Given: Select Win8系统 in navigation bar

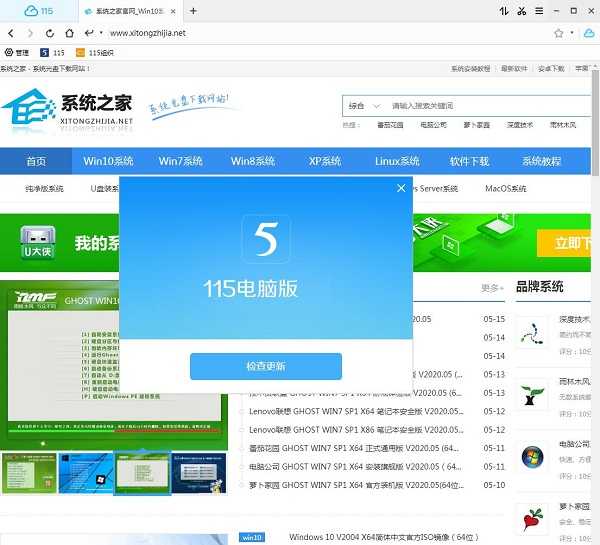Looking at the screenshot, I should click(x=253, y=161).
